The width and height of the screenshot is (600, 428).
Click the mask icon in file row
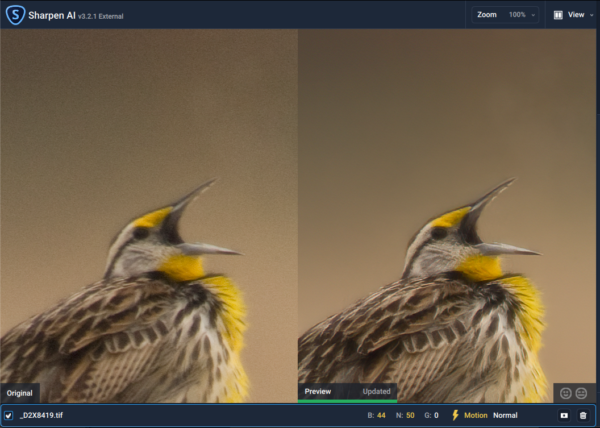564,415
